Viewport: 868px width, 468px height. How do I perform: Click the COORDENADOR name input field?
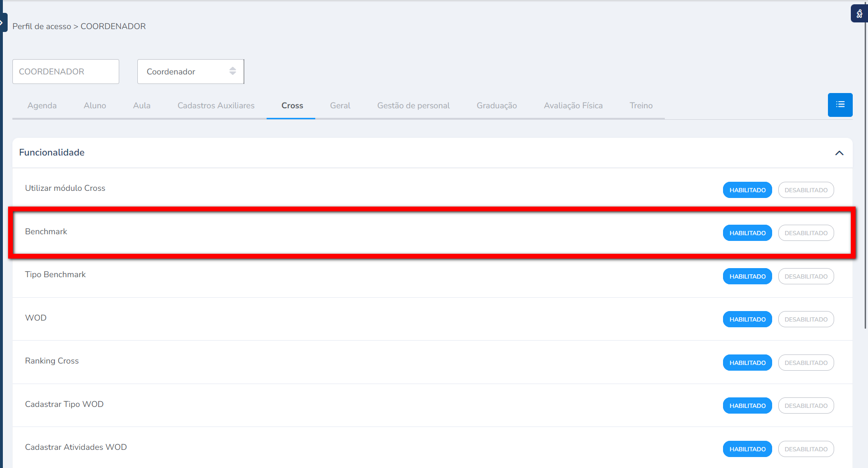(x=66, y=72)
